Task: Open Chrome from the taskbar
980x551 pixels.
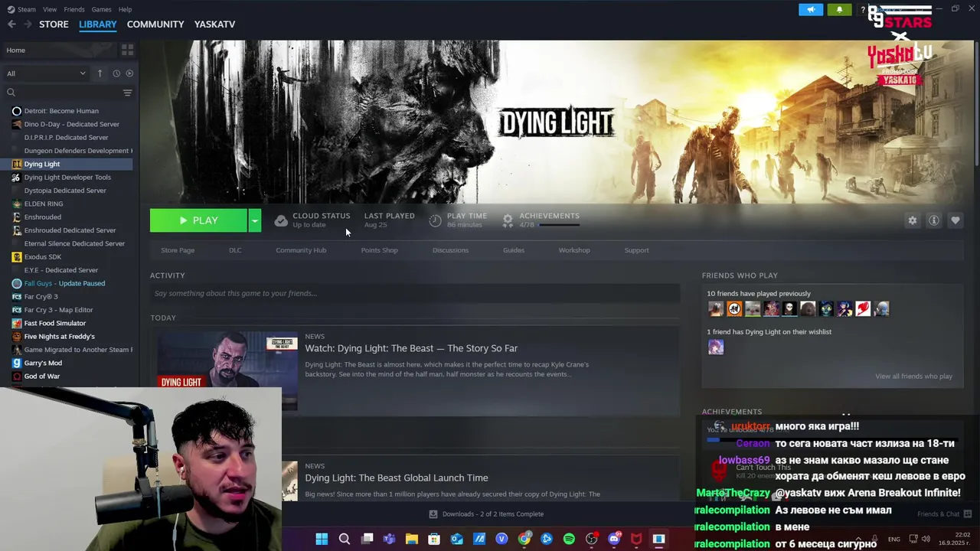Action: (524, 539)
